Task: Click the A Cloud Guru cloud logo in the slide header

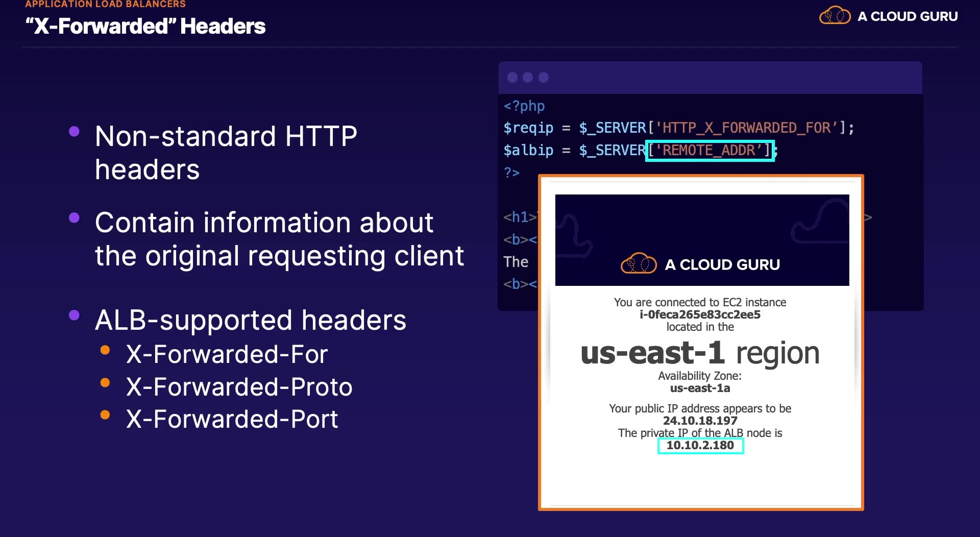Action: (x=835, y=16)
